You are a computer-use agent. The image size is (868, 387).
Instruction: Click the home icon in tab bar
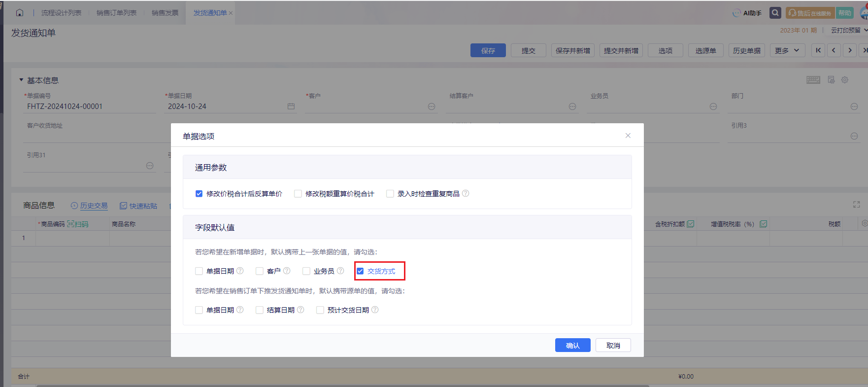point(20,13)
